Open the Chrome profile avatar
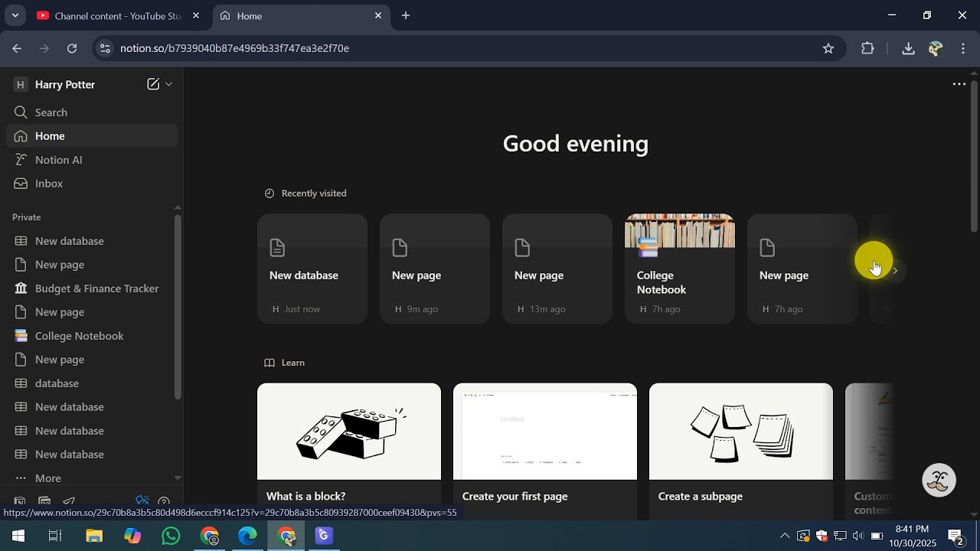Viewport: 980px width, 551px height. pos(936,48)
